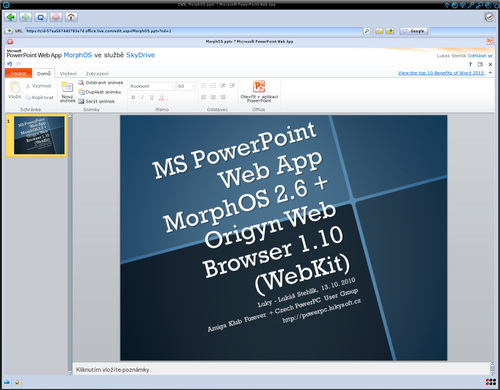Expand the font color dropdown arrow
Viewport: 500px width, 390px height.
click(x=167, y=98)
